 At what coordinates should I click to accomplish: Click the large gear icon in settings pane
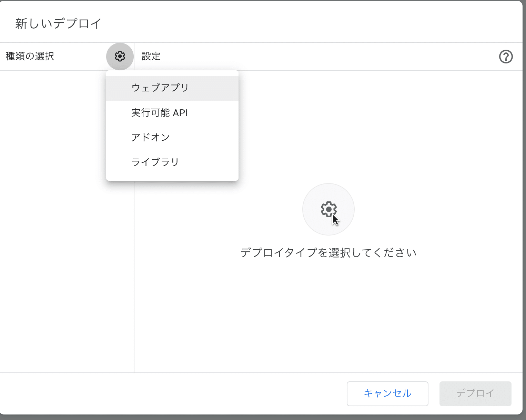[x=328, y=209]
